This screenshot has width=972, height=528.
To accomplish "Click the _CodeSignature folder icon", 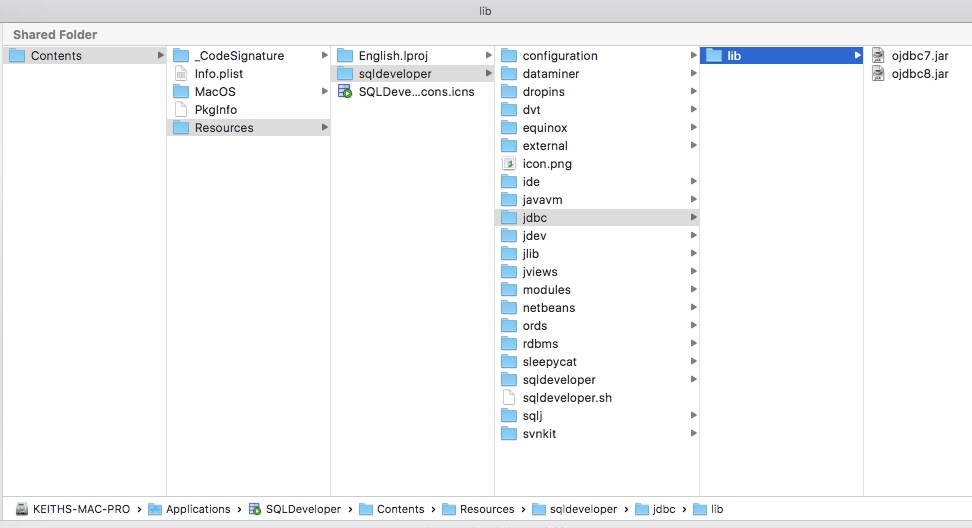I will click(181, 56).
